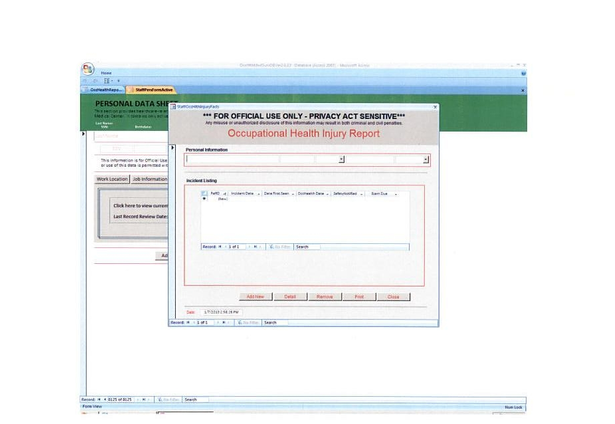The height and width of the screenshot is (424, 615).
Task: Go to last record in main window navigator
Action: pos(144,399)
